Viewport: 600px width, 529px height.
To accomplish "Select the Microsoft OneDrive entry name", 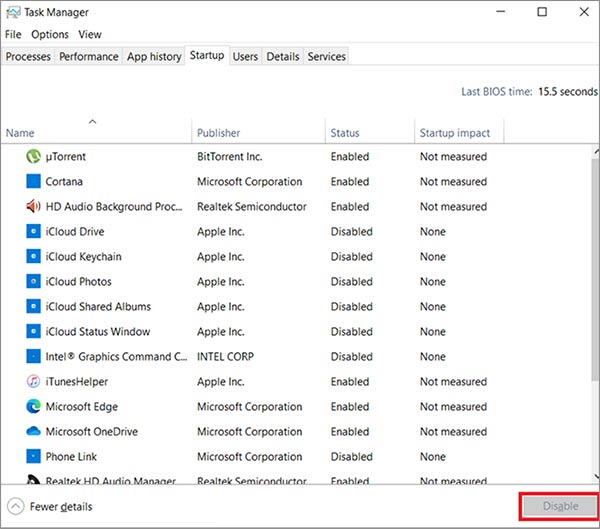I will [x=91, y=431].
